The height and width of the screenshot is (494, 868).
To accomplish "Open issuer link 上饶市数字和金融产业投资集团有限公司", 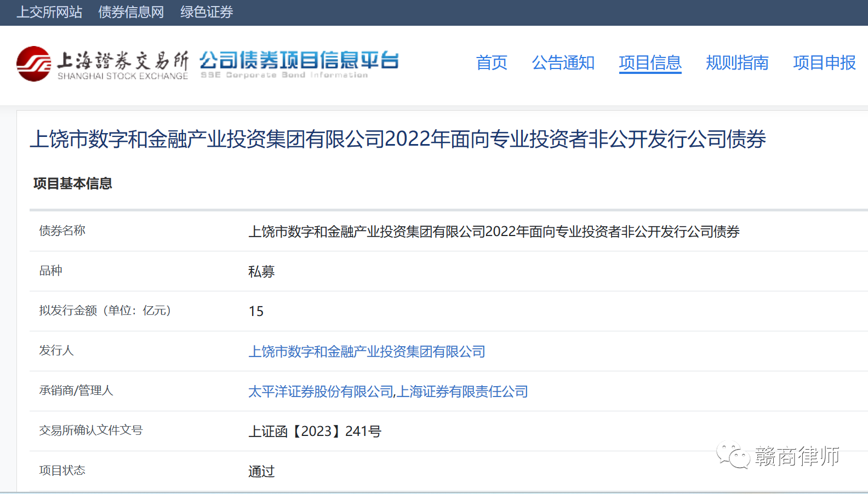I will pyautogui.click(x=367, y=352).
